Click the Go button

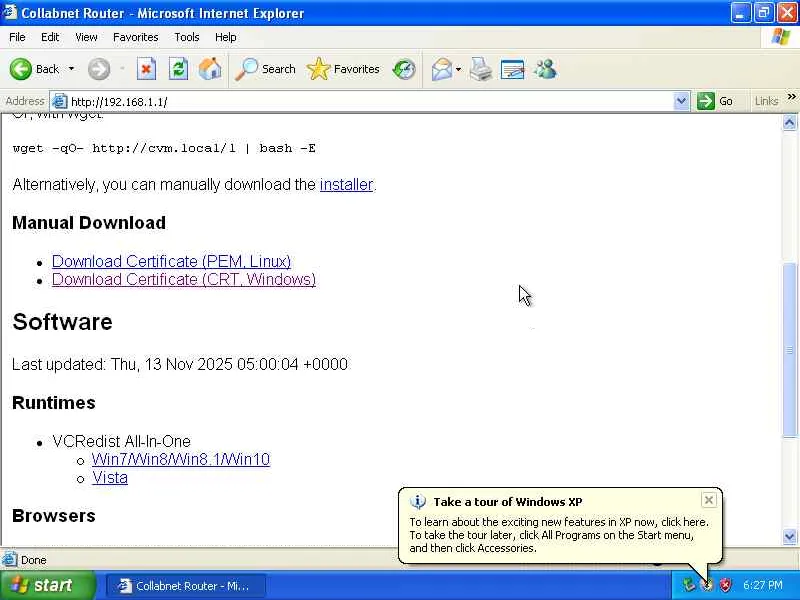(x=715, y=101)
